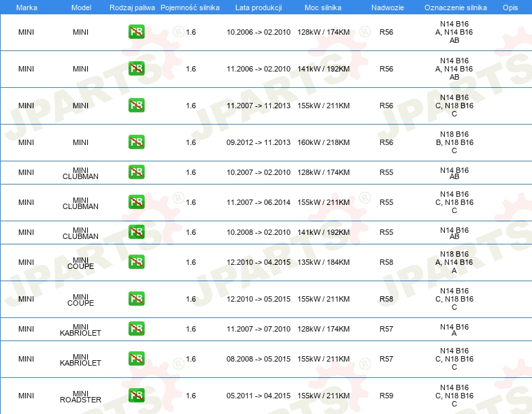Select the date range 12.2010 -> 04.2015
Viewport: 532px width, 414px height.
point(259,262)
